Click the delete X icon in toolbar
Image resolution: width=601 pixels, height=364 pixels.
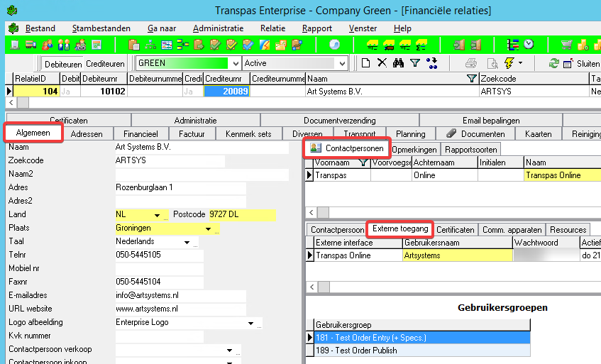click(382, 63)
